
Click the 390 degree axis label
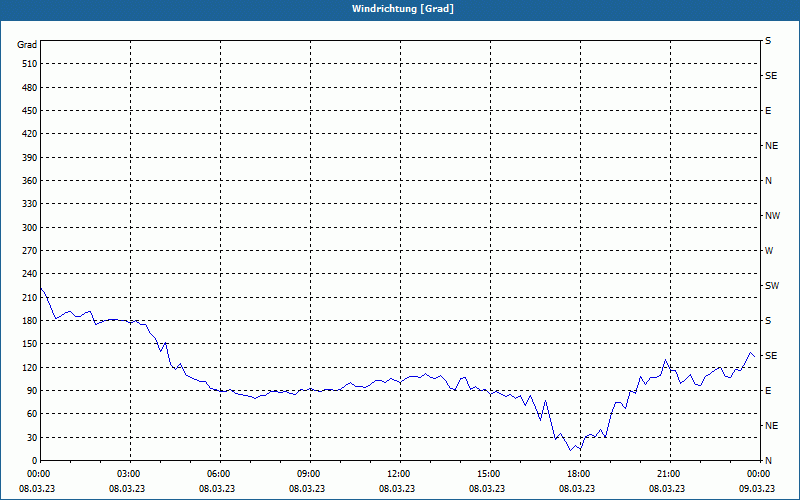[30, 158]
